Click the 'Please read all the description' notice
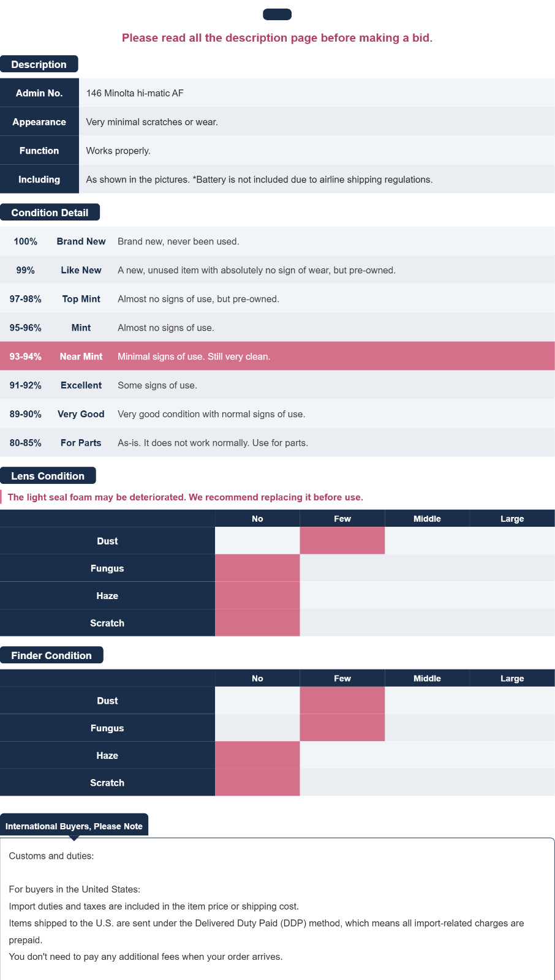This screenshot has height=980, width=555. pos(277,38)
